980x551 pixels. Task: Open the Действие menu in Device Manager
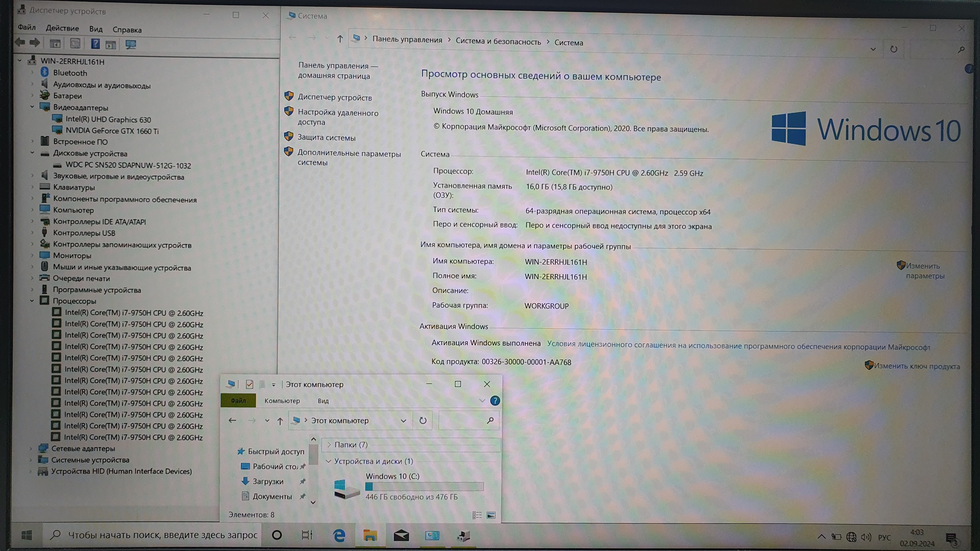62,28
